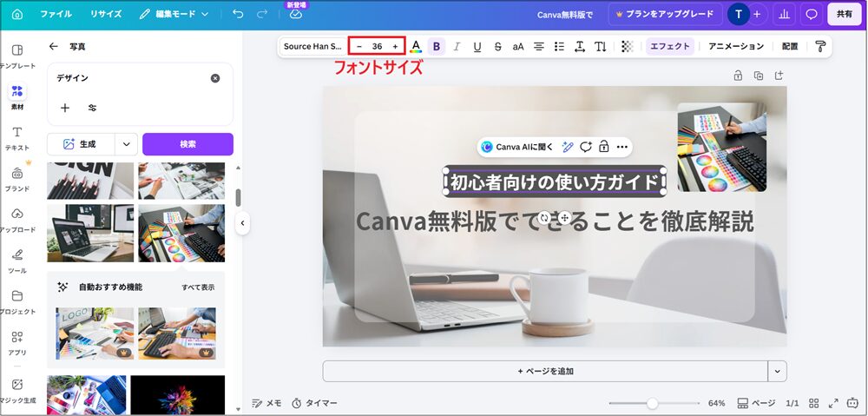Open ツール in the sidebar
The width and height of the screenshot is (868, 416).
tap(17, 261)
